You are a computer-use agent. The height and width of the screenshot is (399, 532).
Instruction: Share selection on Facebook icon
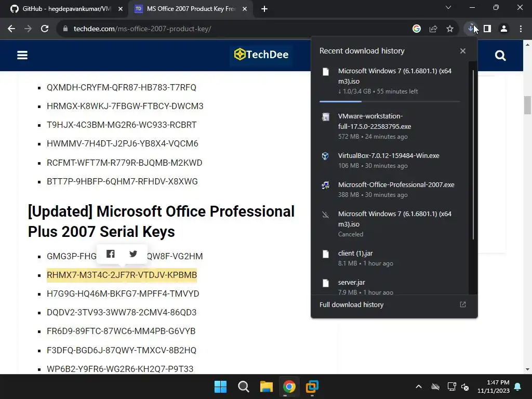click(110, 254)
